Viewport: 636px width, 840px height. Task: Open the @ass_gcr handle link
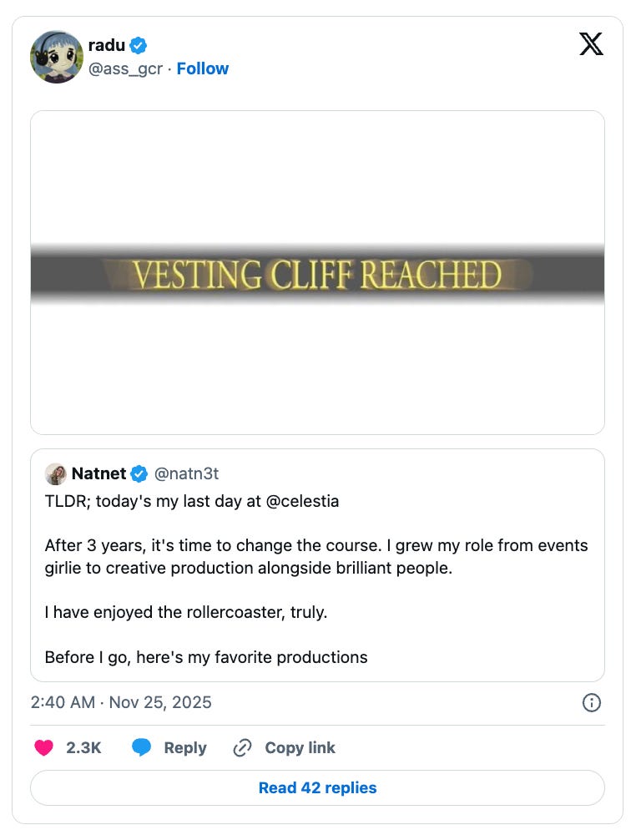click(125, 68)
